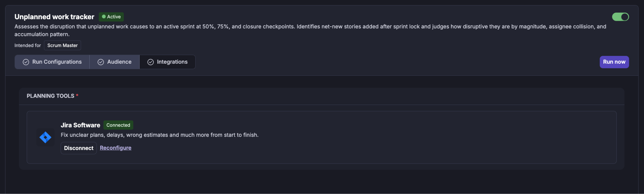This screenshot has height=194, width=644.
Task: Click the Jira Software heading text
Action: [80, 125]
